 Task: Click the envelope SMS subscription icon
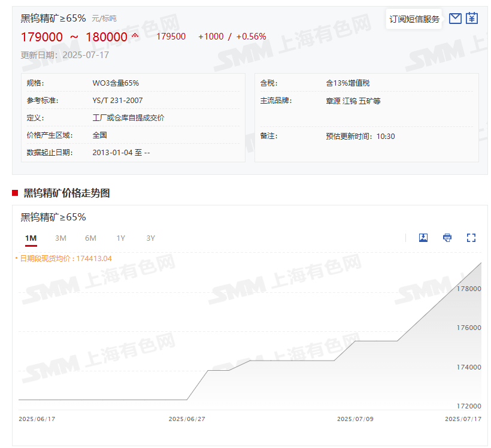pos(455,19)
